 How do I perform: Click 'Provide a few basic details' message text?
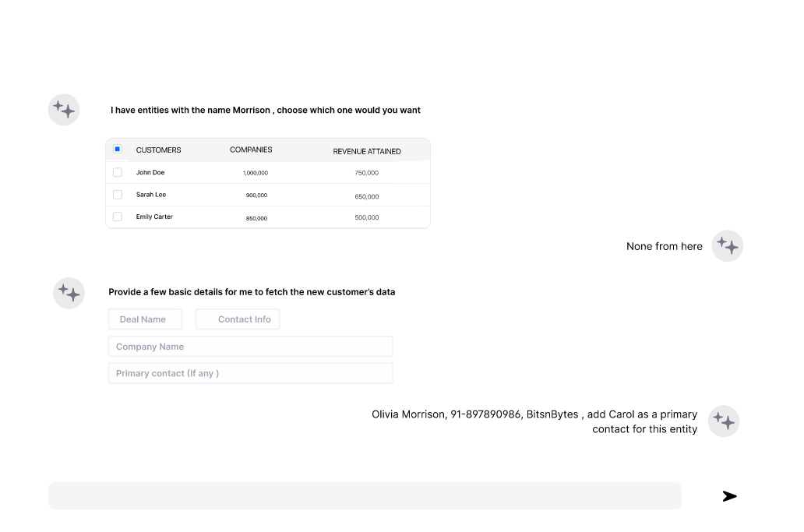252,292
